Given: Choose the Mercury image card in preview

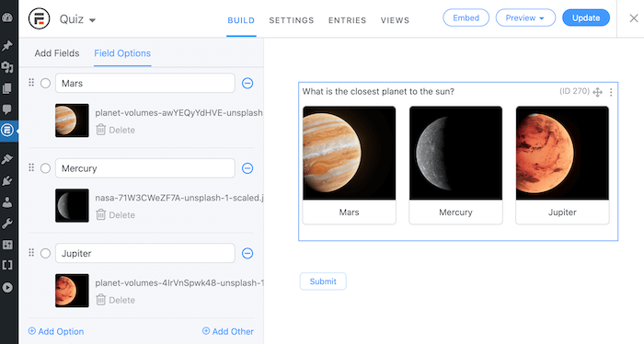Looking at the screenshot, I should point(456,165).
